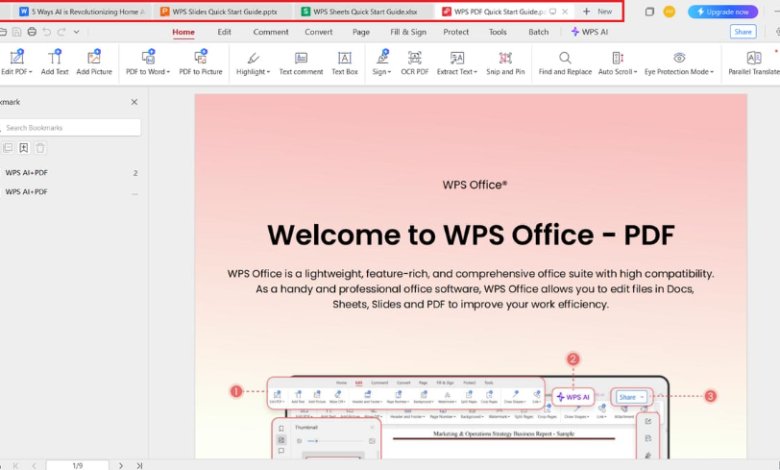Open Find and Replace

(x=565, y=62)
